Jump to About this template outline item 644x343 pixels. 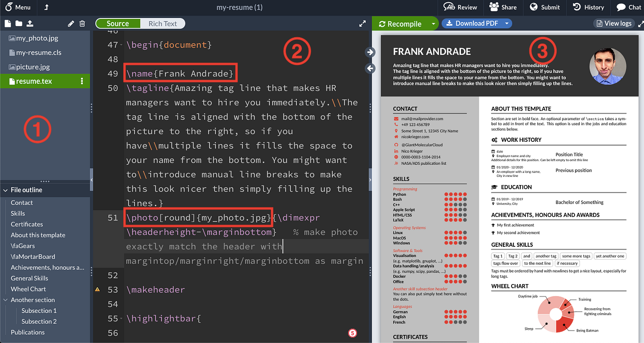pyautogui.click(x=38, y=235)
